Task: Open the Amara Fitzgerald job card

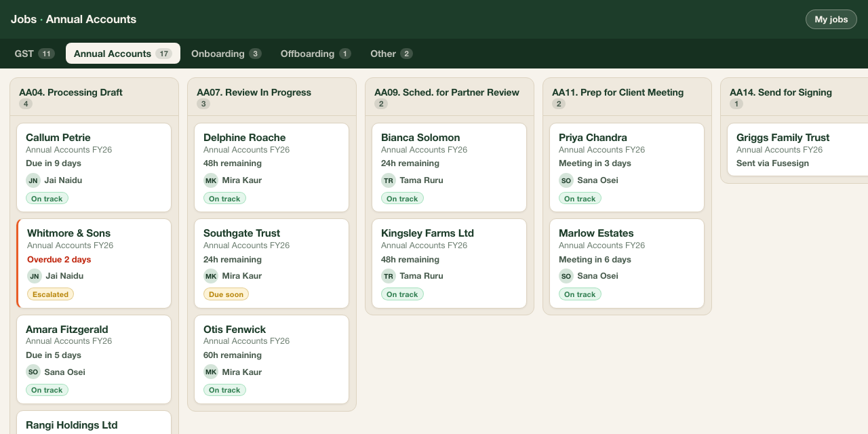Action: click(94, 359)
